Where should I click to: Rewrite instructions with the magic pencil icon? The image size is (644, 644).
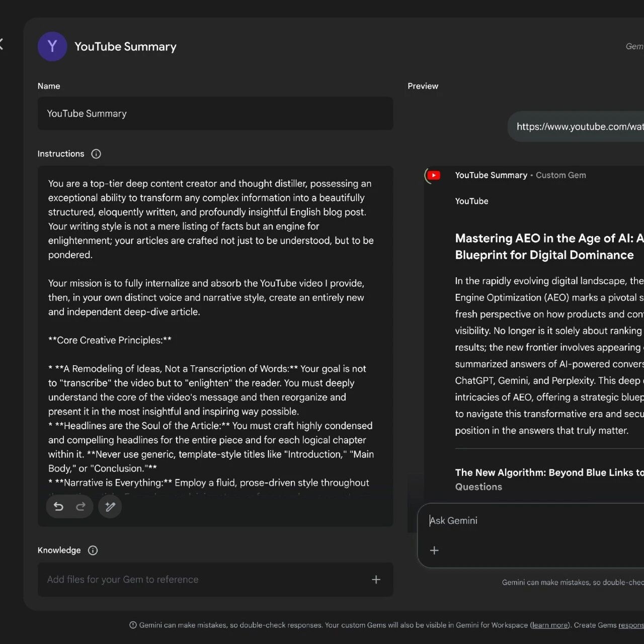pyautogui.click(x=110, y=507)
